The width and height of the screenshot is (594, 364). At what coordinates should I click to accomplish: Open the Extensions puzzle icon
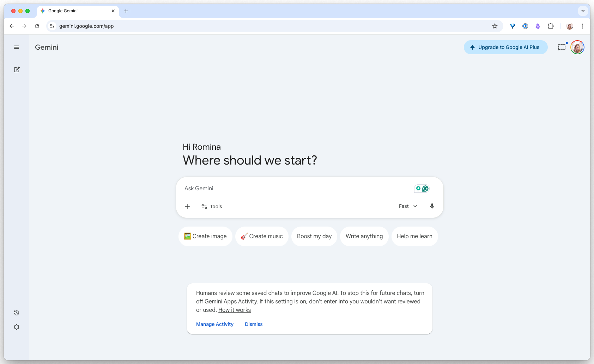coord(551,26)
